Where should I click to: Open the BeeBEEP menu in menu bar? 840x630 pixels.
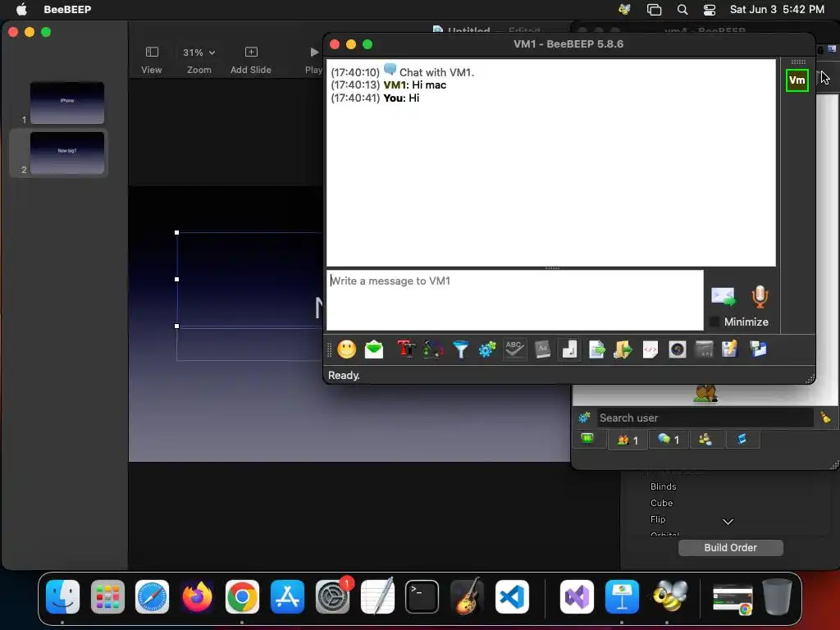pos(67,9)
